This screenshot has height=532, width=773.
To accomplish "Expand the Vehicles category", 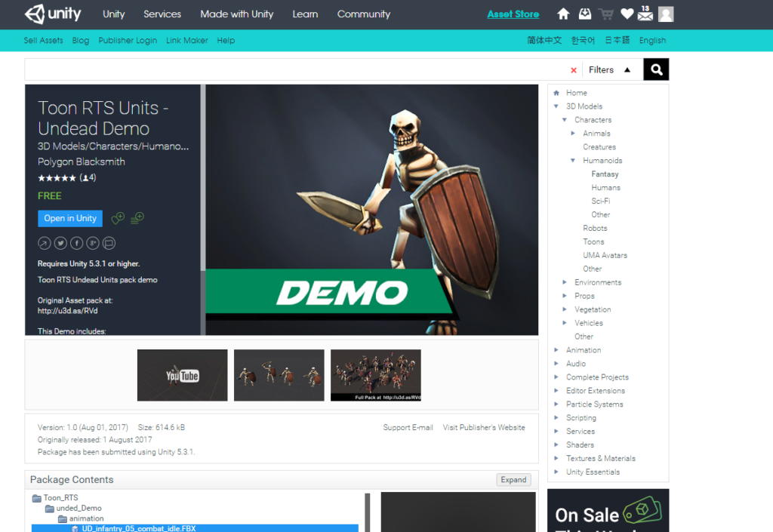I will 565,323.
